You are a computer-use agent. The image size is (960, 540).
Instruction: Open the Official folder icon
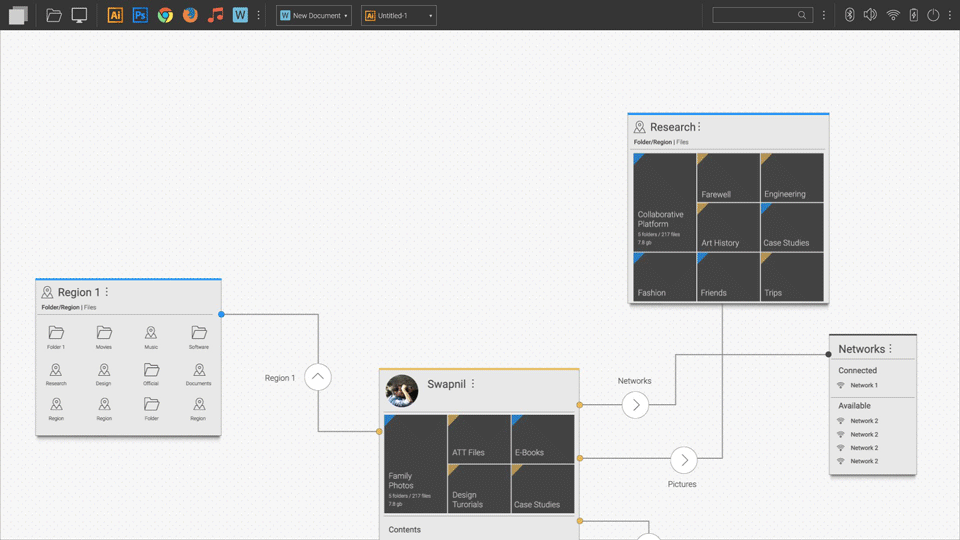coord(151,374)
